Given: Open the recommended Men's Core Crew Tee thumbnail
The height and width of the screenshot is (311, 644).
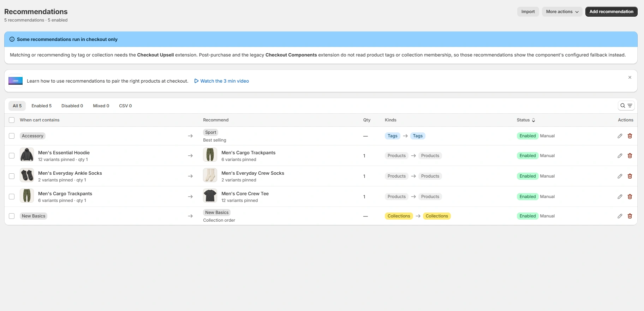Looking at the screenshot, I should 210,196.
